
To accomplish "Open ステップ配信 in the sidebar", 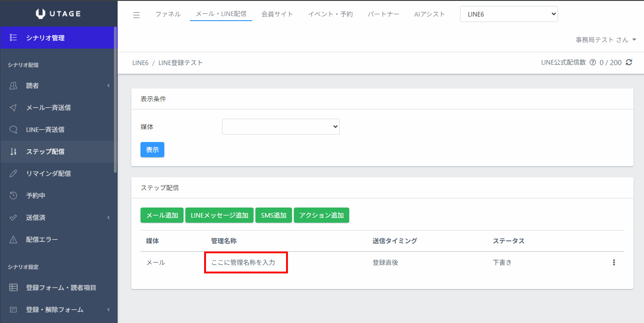I will [x=57, y=152].
